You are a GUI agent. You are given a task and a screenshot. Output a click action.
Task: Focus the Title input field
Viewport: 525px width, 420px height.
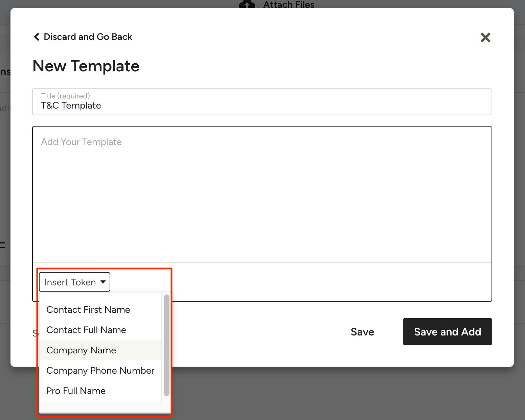[262, 106]
